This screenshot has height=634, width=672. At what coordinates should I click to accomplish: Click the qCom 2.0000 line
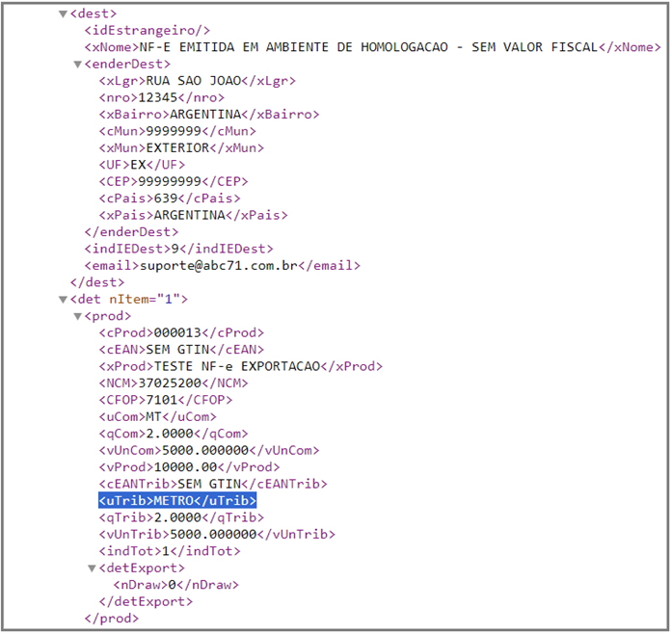174,434
